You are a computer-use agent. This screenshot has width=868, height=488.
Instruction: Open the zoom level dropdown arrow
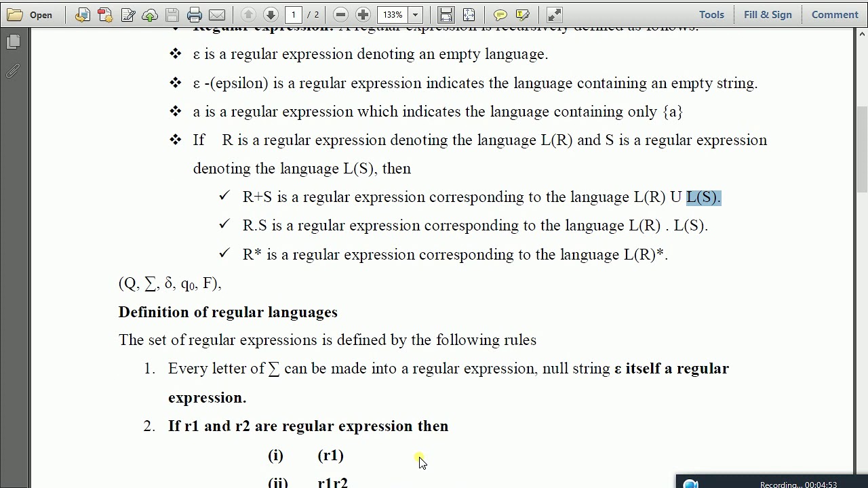415,14
